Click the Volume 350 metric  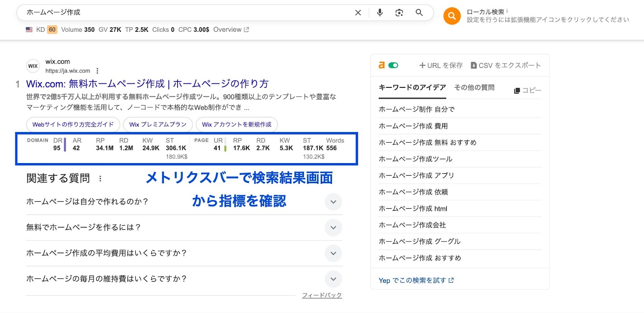[78, 29]
